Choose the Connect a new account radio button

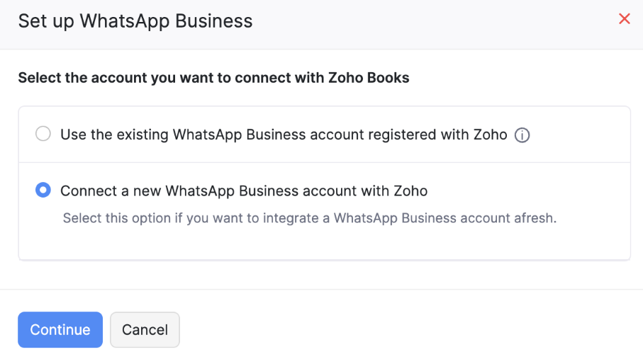tap(43, 190)
